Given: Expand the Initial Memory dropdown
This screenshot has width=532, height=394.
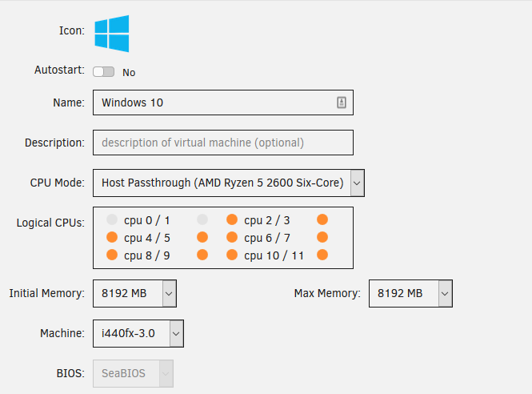Looking at the screenshot, I should pyautogui.click(x=134, y=293).
